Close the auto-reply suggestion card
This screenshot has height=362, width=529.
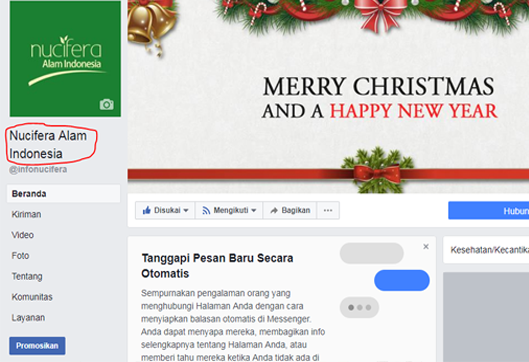[x=426, y=247]
